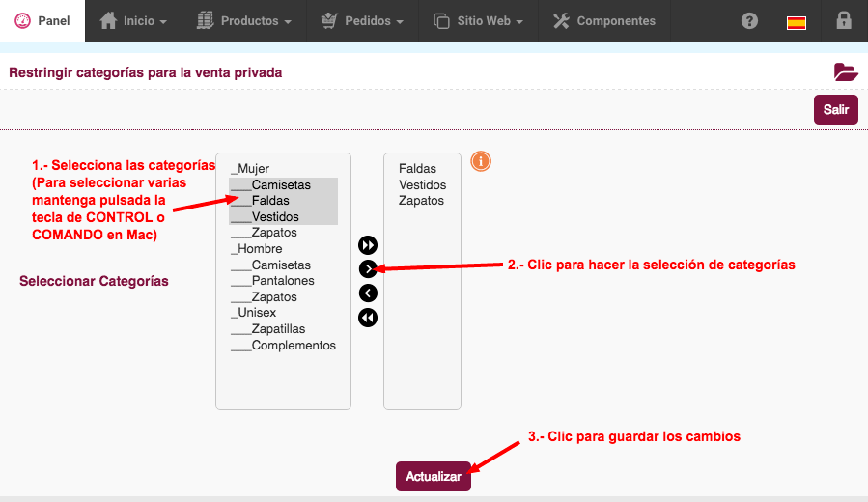Click the padlock icon in top bar

tap(844, 20)
